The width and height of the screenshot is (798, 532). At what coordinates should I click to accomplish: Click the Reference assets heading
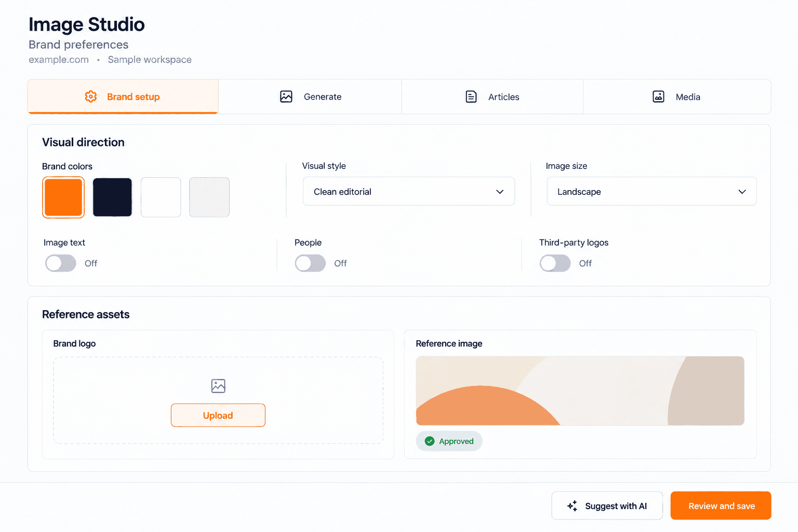click(x=86, y=314)
